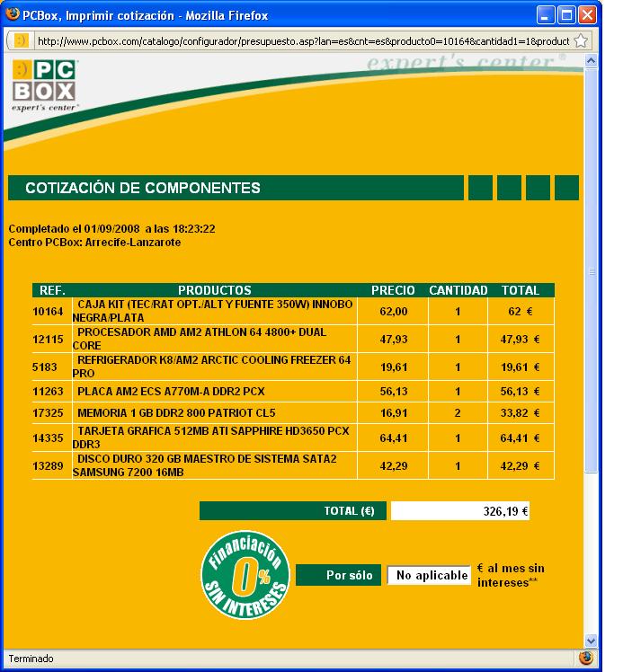This screenshot has height=672, width=632.
Task: Click the 'TOTAL (€)' label bar
Action: 293,511
